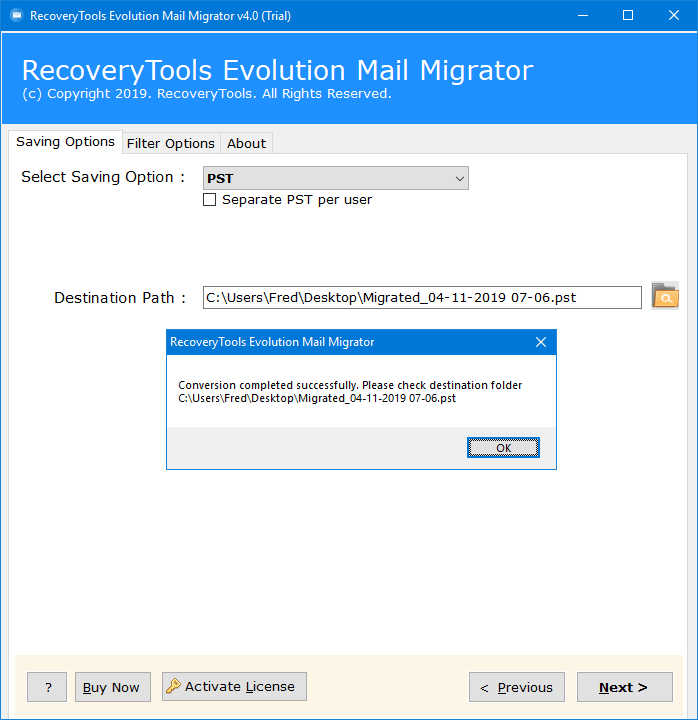Tick the Separate PST per user checkbox
This screenshot has width=698, height=720.
[209, 200]
